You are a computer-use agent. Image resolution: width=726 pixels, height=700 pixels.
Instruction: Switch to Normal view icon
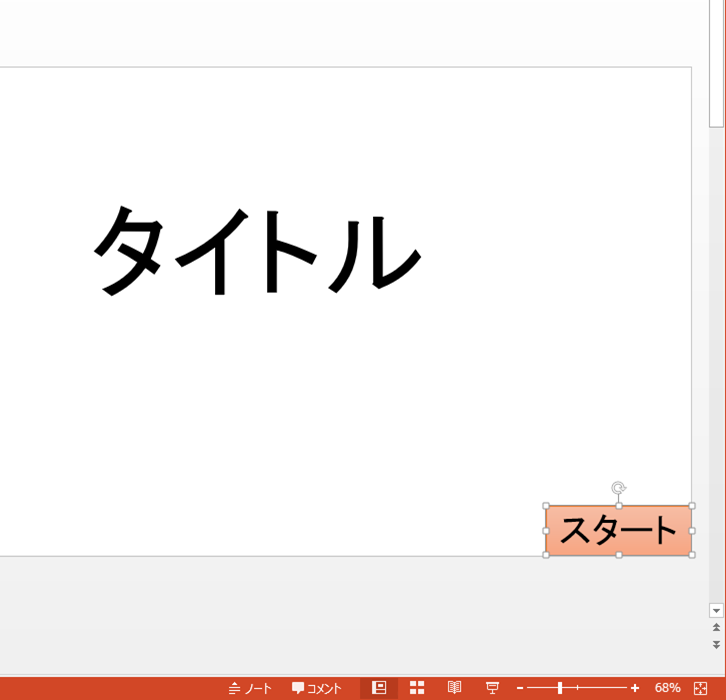click(379, 688)
